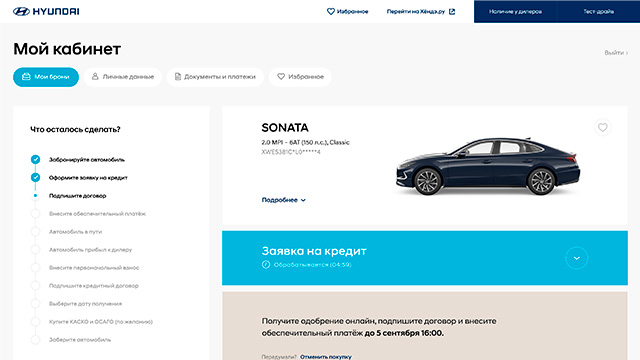Click Выйти to log out
Image resolution: width=640 pixels, height=360 pixels.
(x=616, y=53)
